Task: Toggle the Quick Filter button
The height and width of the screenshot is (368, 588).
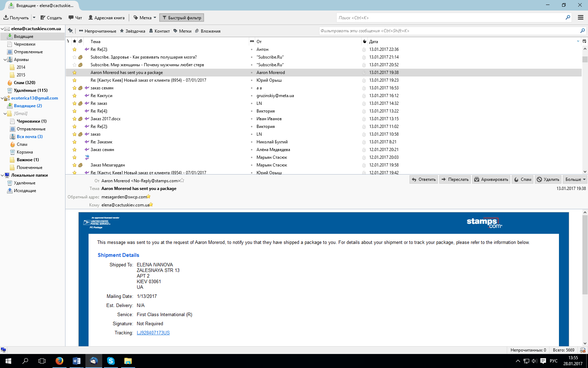Action: pyautogui.click(x=182, y=18)
